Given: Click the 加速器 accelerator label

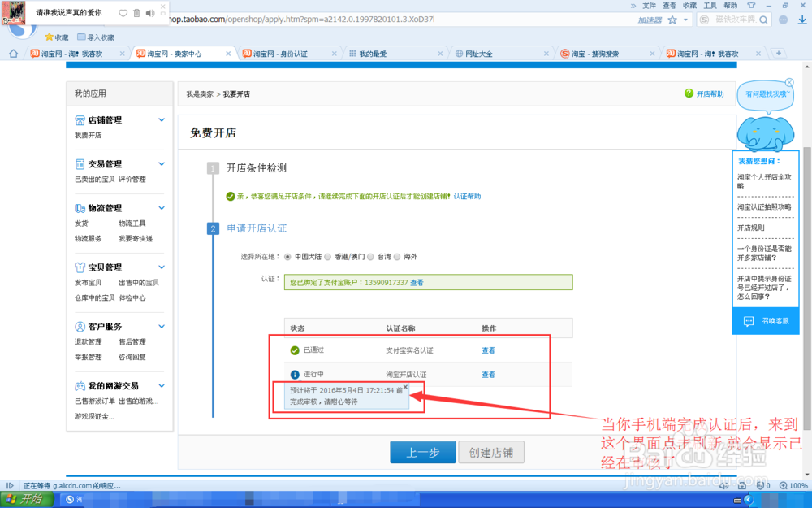Looking at the screenshot, I should (650, 20).
